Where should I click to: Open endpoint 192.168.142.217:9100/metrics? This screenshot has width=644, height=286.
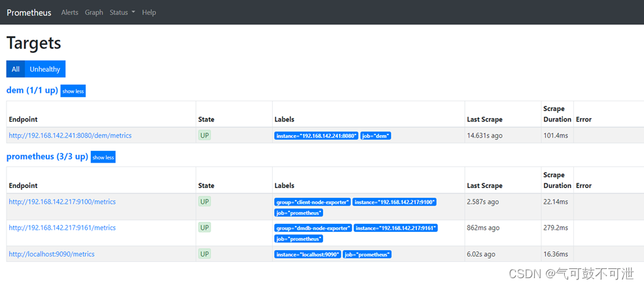click(62, 202)
